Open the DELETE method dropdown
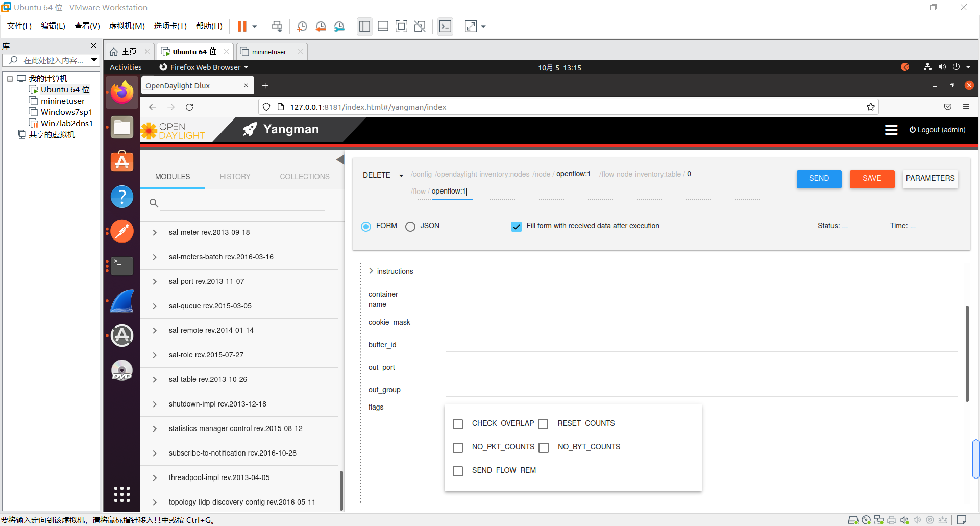 coord(383,175)
